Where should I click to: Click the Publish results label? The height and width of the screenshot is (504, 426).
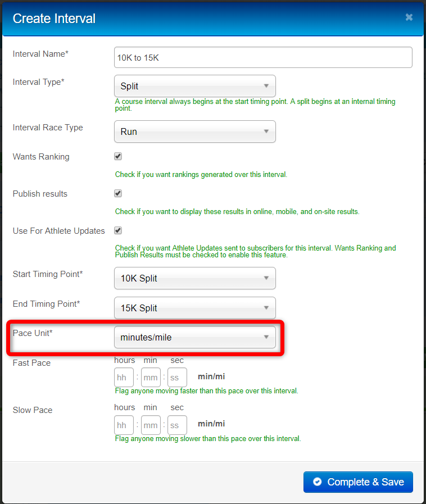tap(40, 193)
